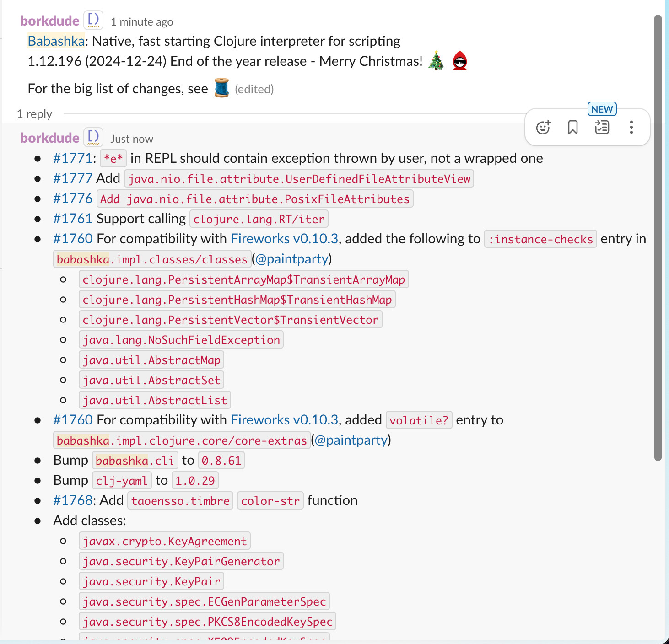Open #1760 link before volatile? entry

(73, 420)
